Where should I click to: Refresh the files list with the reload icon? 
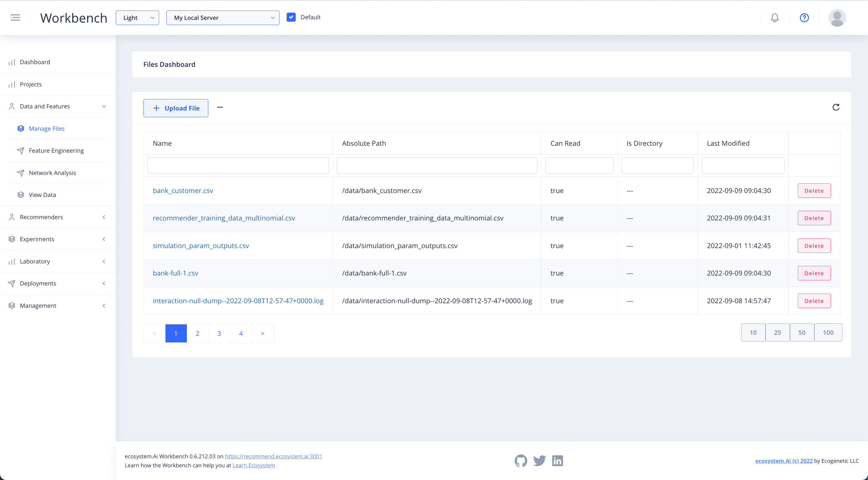(836, 107)
